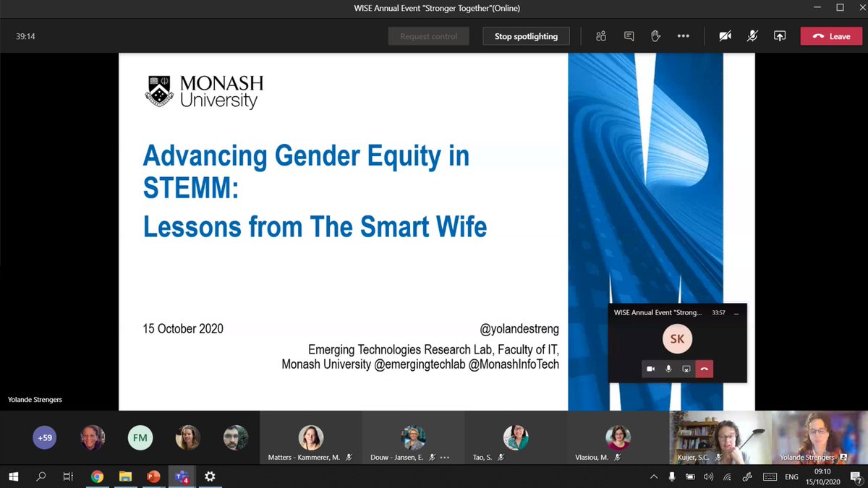Show the participants panel

click(600, 36)
